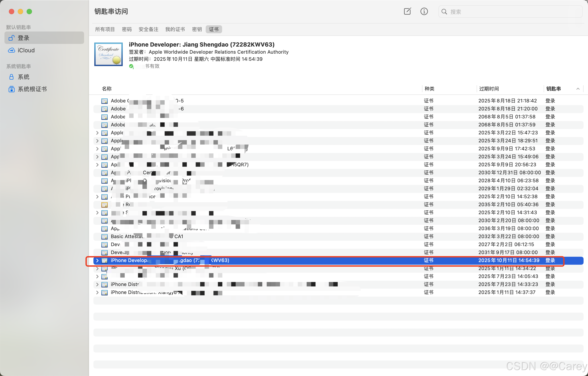This screenshot has width=588, height=376.
Task: Click the compose new keychain item icon
Action: [407, 12]
